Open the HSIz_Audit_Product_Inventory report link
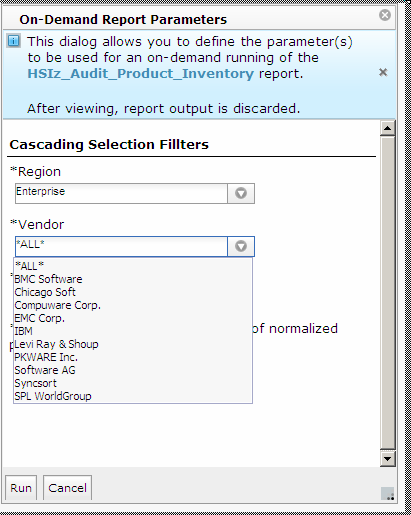Image resolution: width=411 pixels, height=515 pixels. coord(140,73)
